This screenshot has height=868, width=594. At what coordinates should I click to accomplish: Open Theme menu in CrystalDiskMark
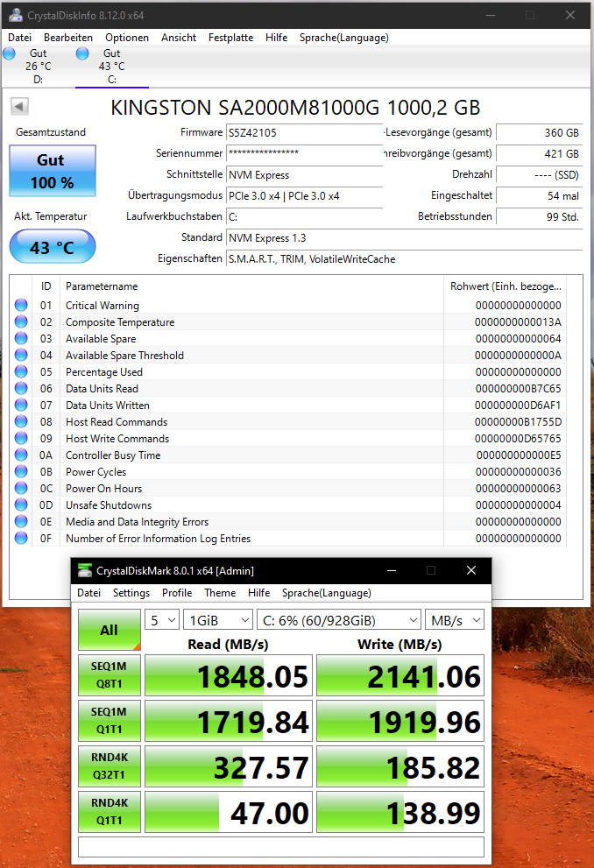[x=220, y=593]
